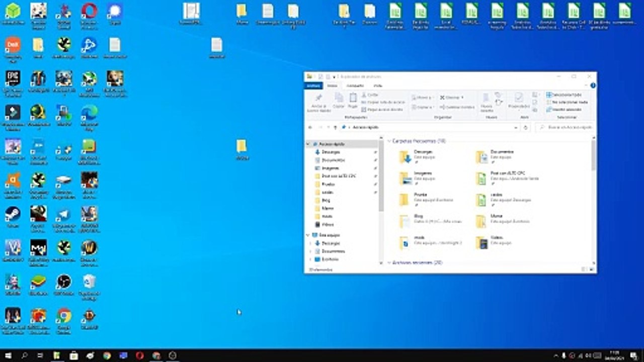Switch to the Compartir ribbon tab

[x=355, y=86]
